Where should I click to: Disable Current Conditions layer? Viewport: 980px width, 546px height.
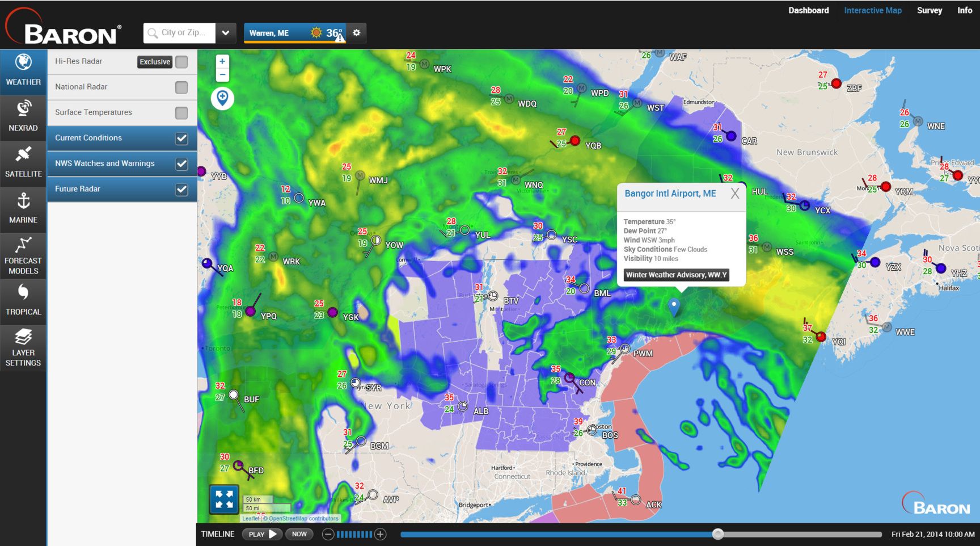[x=181, y=138]
